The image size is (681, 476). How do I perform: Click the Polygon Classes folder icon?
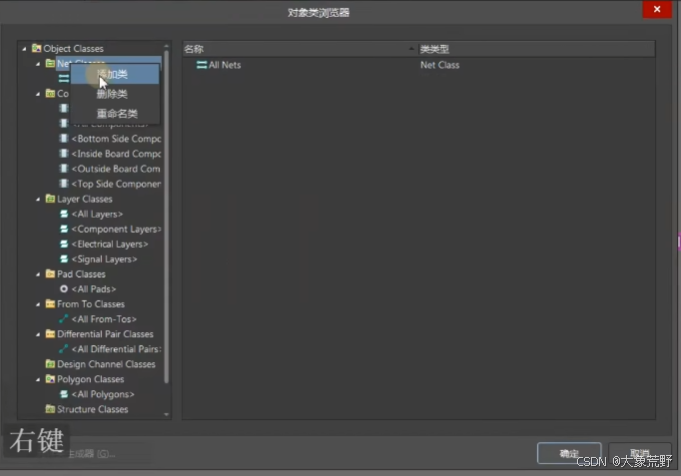coord(50,379)
